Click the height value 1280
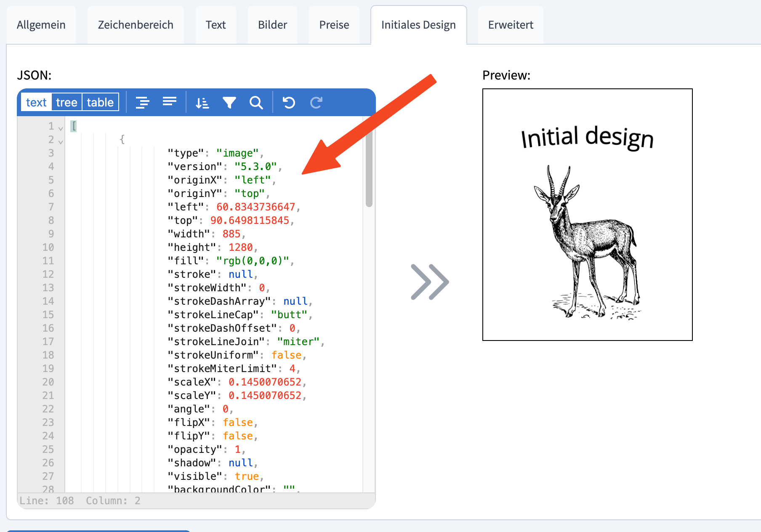 coord(241,247)
